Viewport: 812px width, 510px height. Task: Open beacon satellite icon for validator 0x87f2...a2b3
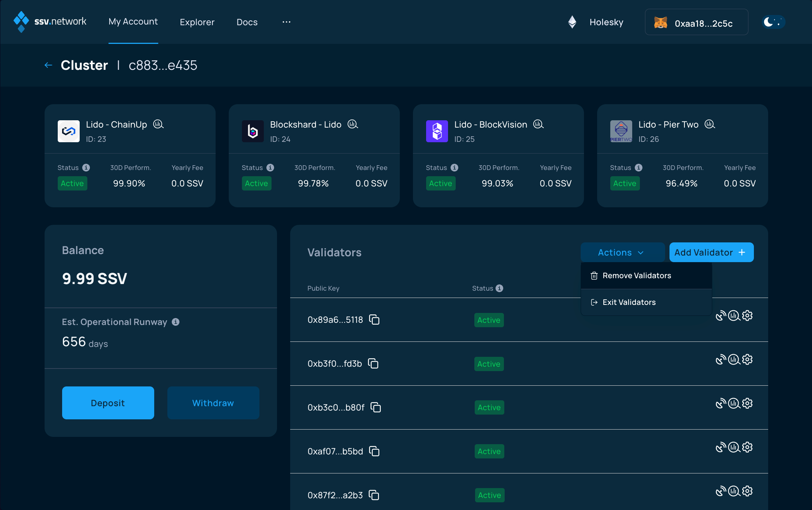[721, 491]
